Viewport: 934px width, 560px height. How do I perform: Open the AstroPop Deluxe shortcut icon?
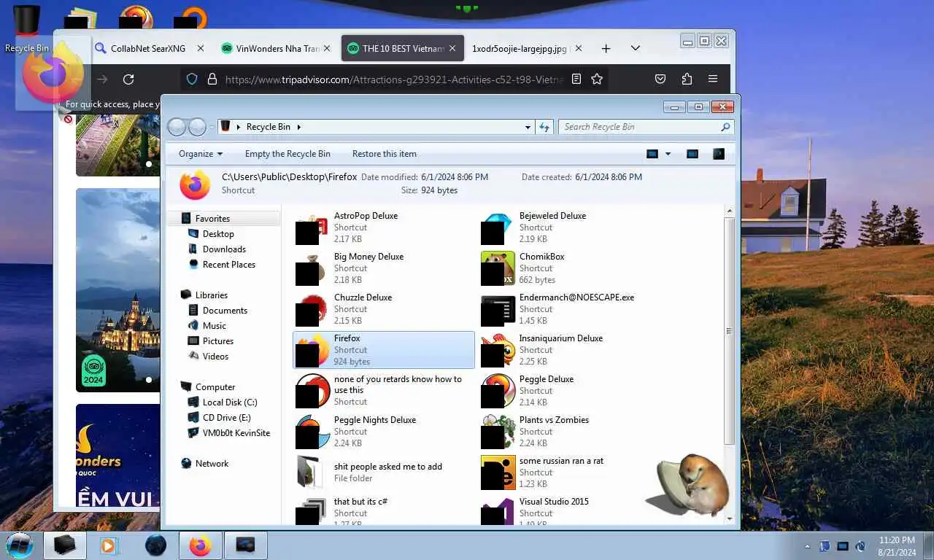coord(312,228)
